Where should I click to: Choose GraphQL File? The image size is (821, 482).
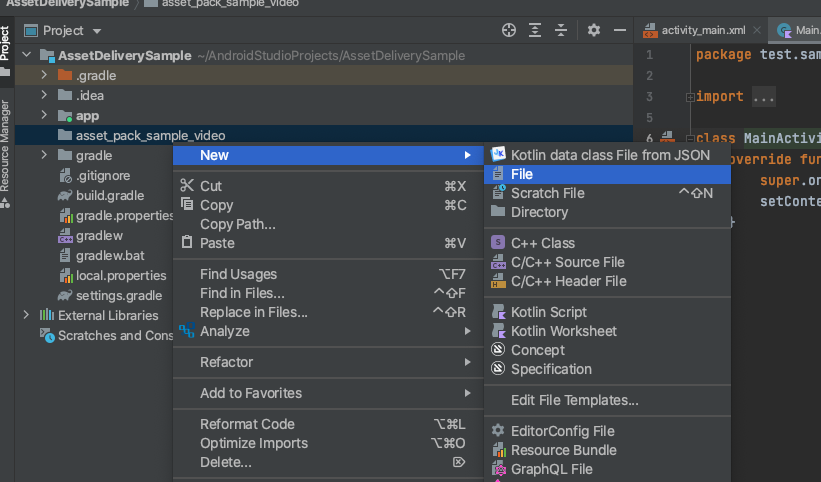[607, 469]
